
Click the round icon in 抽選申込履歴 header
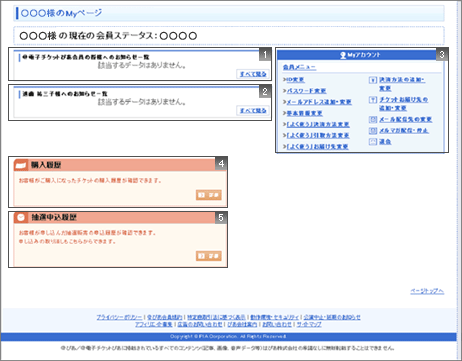point(21,217)
